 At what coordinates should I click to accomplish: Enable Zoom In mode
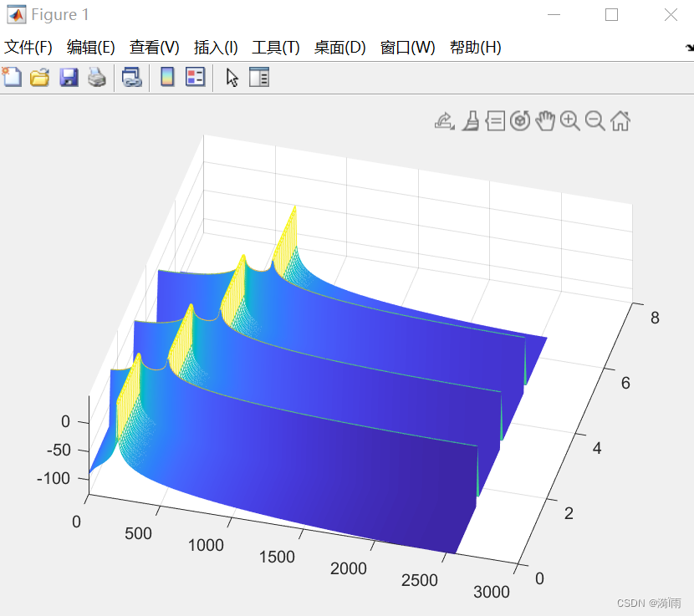tap(569, 120)
